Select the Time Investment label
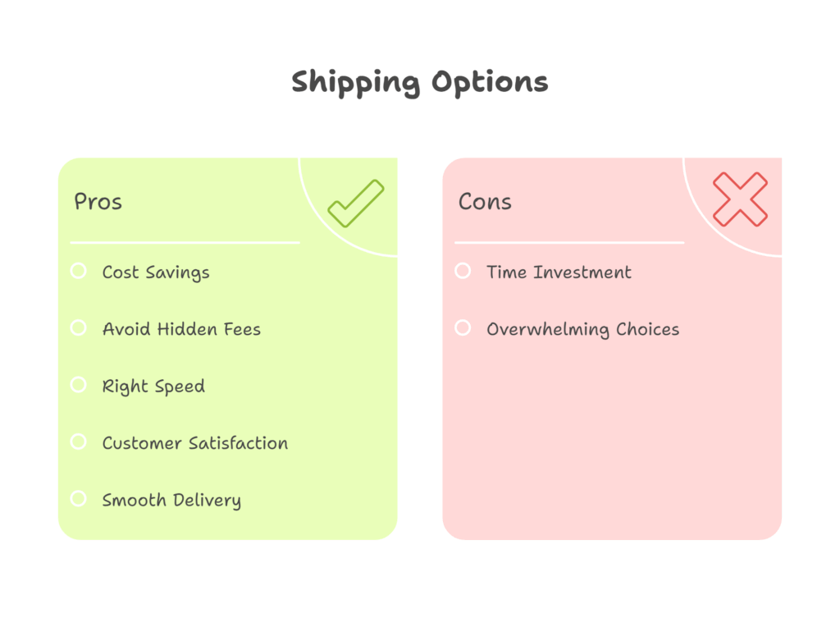Screen dimensions: 840x627 [x=559, y=272]
